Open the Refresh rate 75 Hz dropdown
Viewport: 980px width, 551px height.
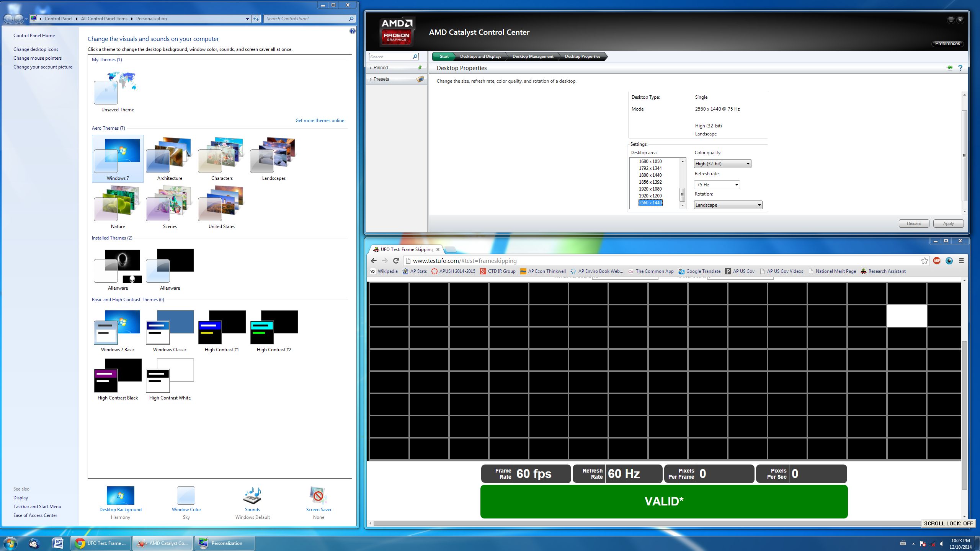tap(717, 185)
